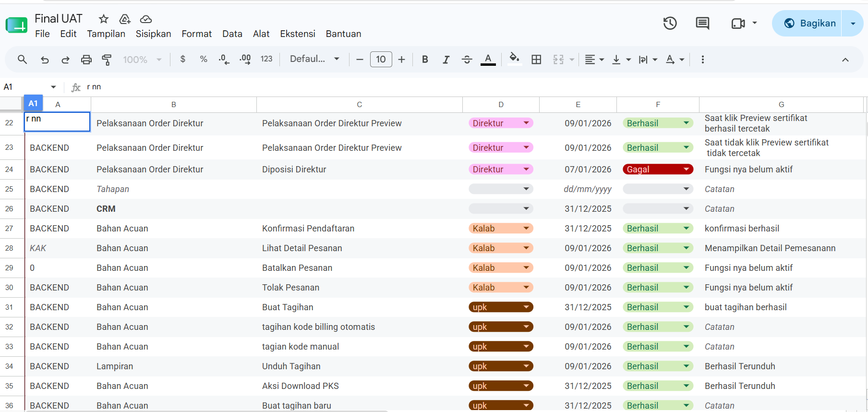The height and width of the screenshot is (412, 868).
Task: Open the Default font dropdown
Action: point(315,59)
